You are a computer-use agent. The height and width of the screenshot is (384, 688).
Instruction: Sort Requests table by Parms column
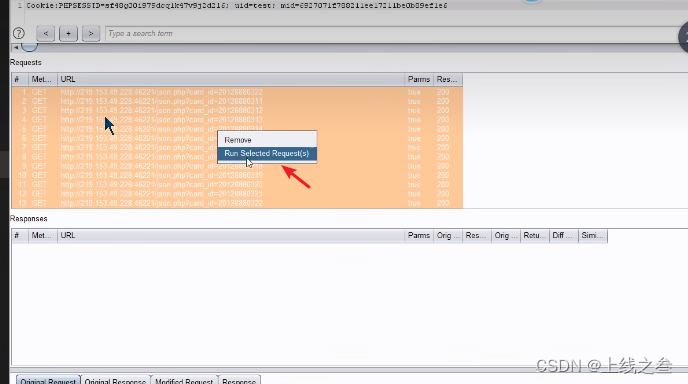point(419,79)
